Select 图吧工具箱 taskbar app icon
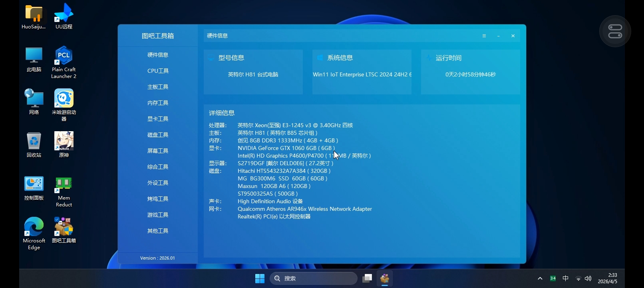Viewport: 644px width, 288px height. click(385, 278)
